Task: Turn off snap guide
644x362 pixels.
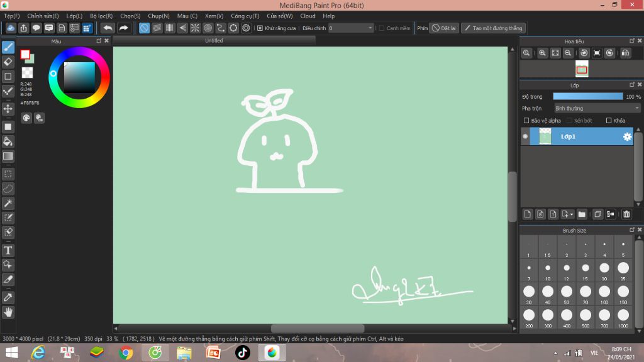Action: coord(144,28)
